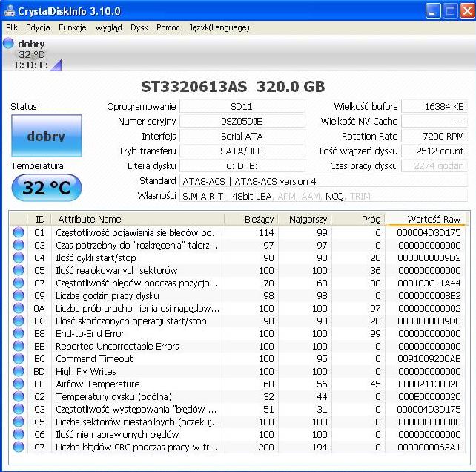Click the status orb for attribute 07
This screenshot has width=476, height=472.
[19, 283]
